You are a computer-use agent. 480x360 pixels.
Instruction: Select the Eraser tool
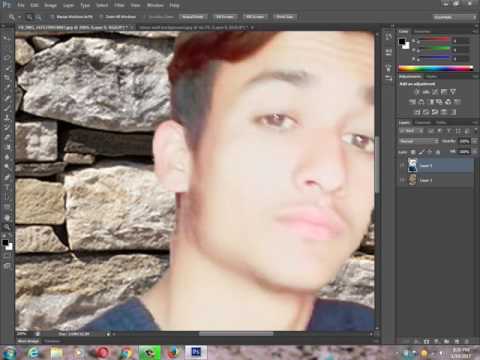pyautogui.click(x=7, y=137)
